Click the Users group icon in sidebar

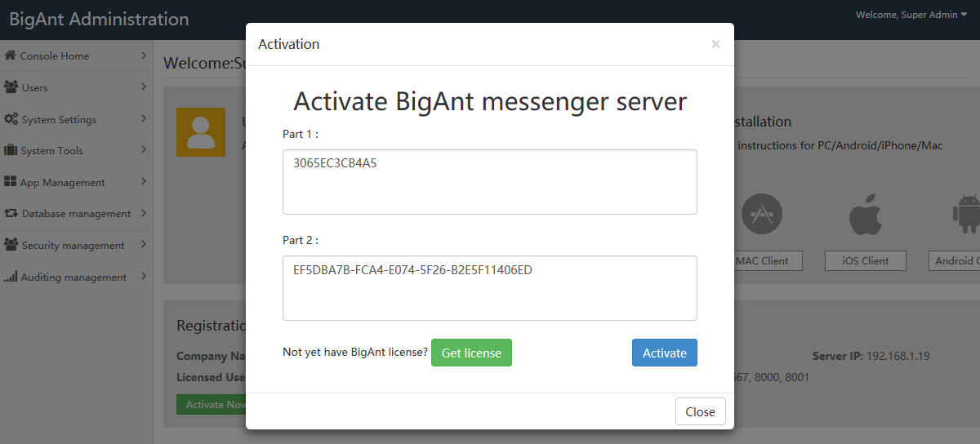coord(11,87)
